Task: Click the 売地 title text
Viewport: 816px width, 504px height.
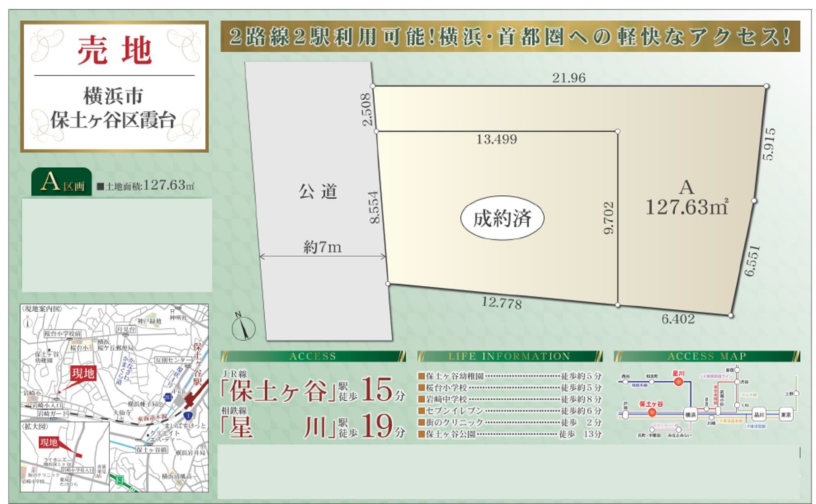Action: 114,51
